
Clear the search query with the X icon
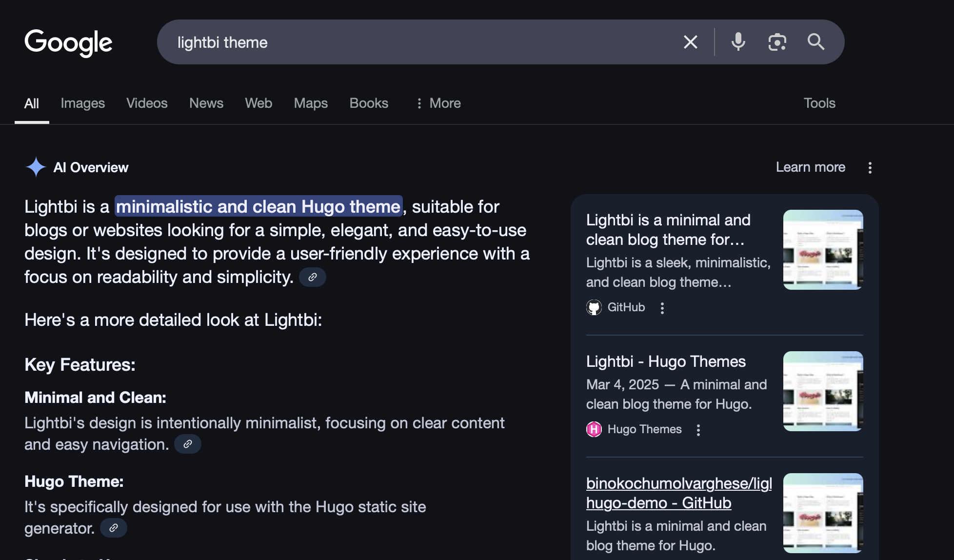tap(690, 42)
